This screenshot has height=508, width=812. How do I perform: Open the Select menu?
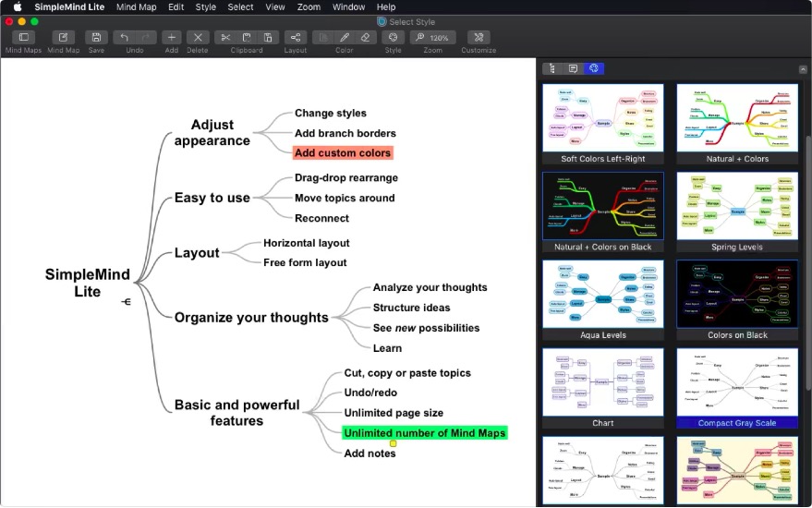[241, 6]
